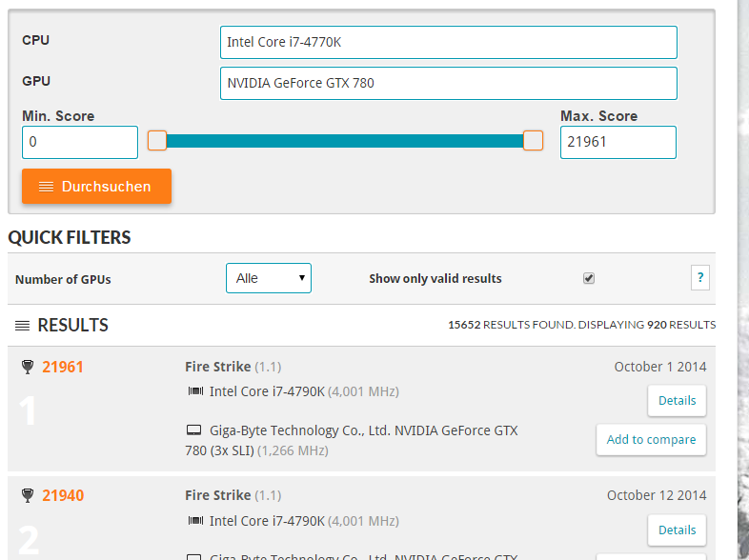Click the trophy icon next to 21940

pos(28,495)
